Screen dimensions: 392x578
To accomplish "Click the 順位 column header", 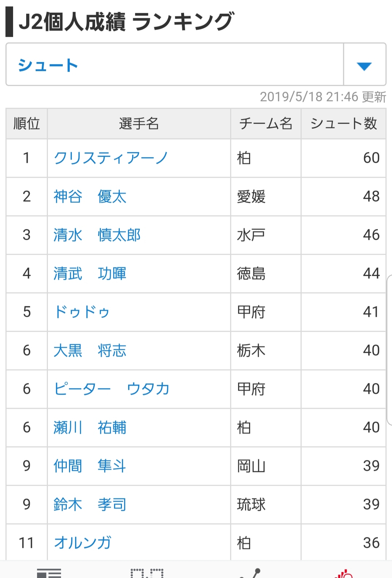I will (26, 124).
